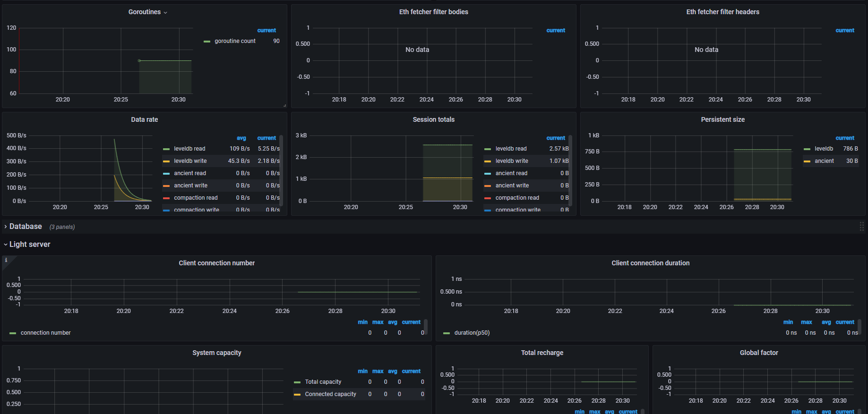Viewport: 868px width, 414px height.
Task: Open the Client connection number panel menu
Action: tap(216, 263)
